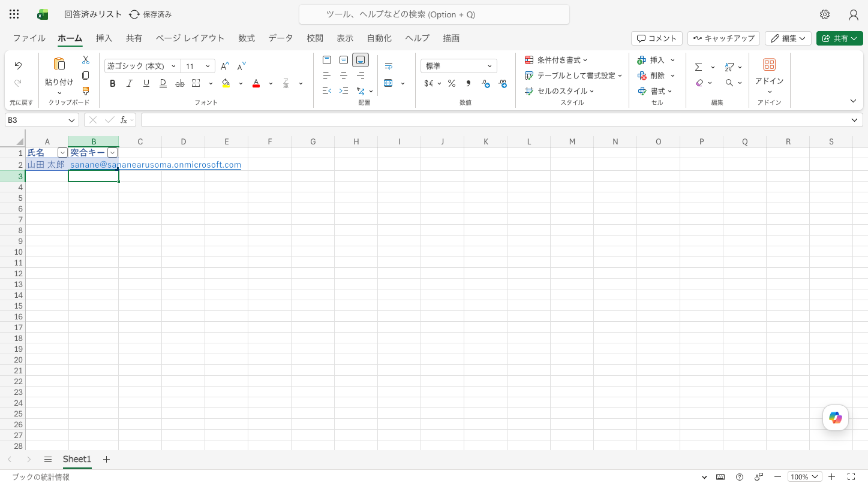Open the 突合キー column filter button
868x483 pixels.
click(x=112, y=153)
